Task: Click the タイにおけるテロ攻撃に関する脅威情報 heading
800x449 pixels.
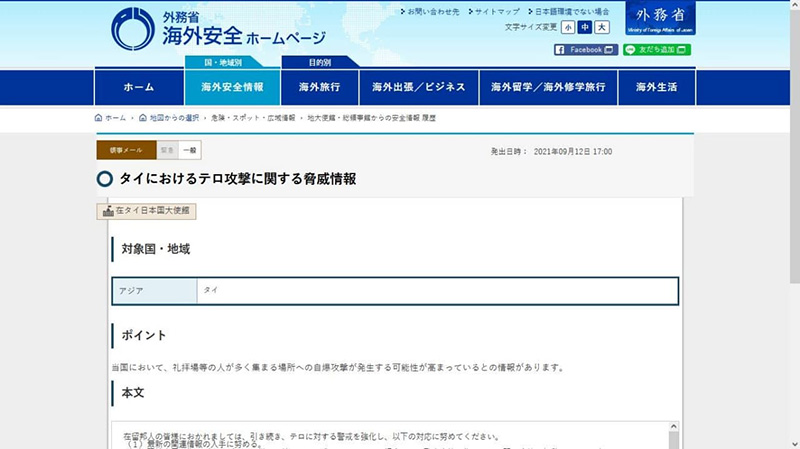Action: [238, 179]
